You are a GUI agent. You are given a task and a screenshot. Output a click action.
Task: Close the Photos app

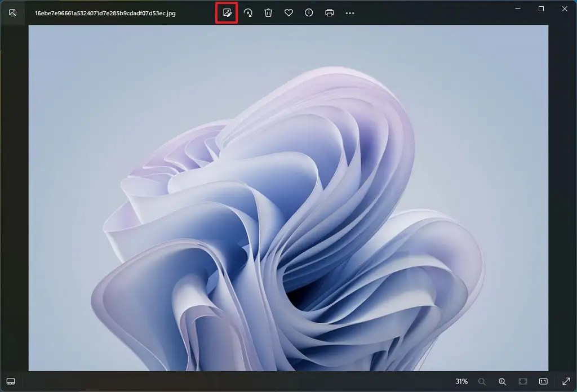click(x=565, y=8)
